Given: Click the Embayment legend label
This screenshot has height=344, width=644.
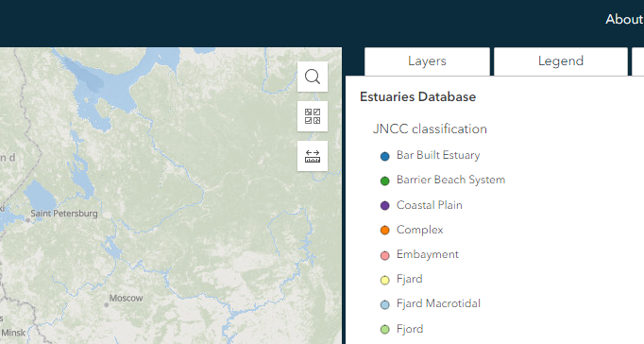Looking at the screenshot, I should [x=428, y=254].
